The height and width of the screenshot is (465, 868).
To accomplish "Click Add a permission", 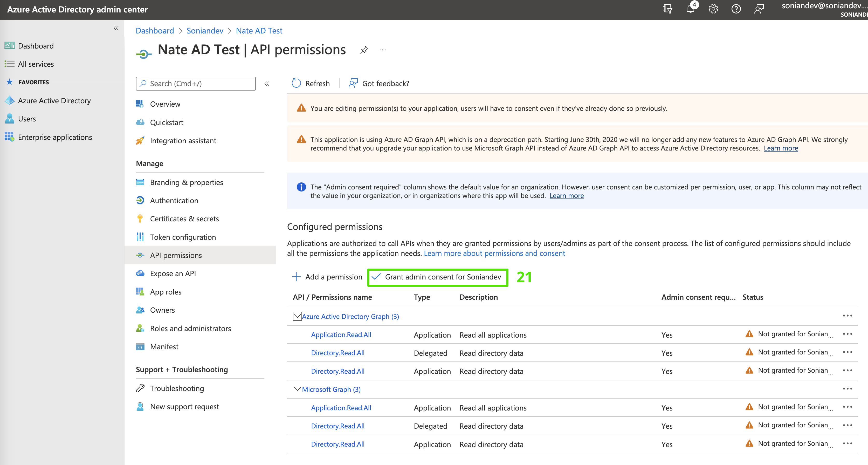I will pyautogui.click(x=327, y=277).
